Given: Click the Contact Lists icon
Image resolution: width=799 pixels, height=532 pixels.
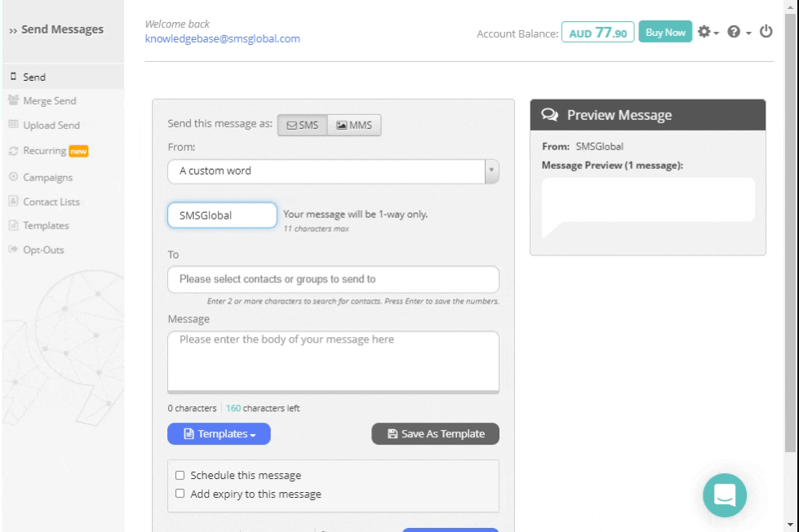Looking at the screenshot, I should [x=13, y=202].
